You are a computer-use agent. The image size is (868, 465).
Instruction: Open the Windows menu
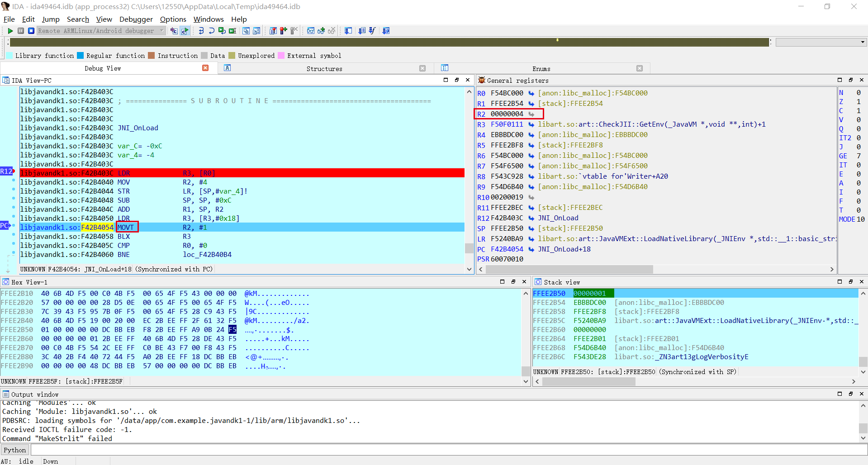tap(209, 19)
